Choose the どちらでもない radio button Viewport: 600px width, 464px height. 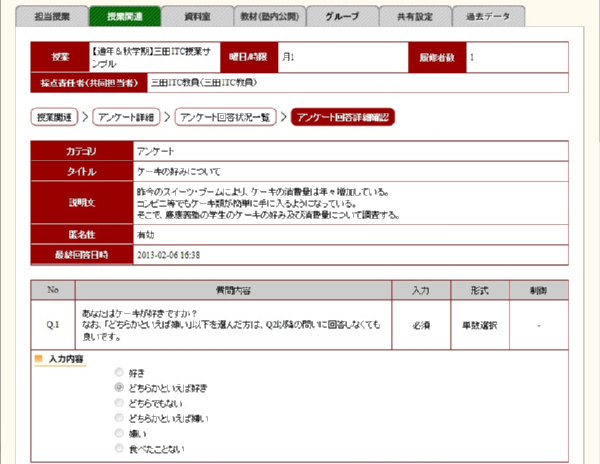pyautogui.click(x=120, y=402)
